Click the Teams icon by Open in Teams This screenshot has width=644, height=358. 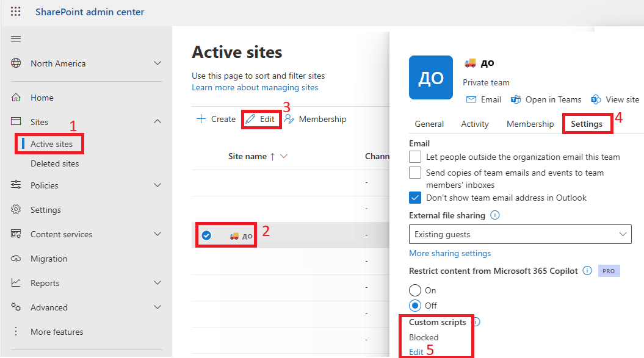click(x=516, y=99)
